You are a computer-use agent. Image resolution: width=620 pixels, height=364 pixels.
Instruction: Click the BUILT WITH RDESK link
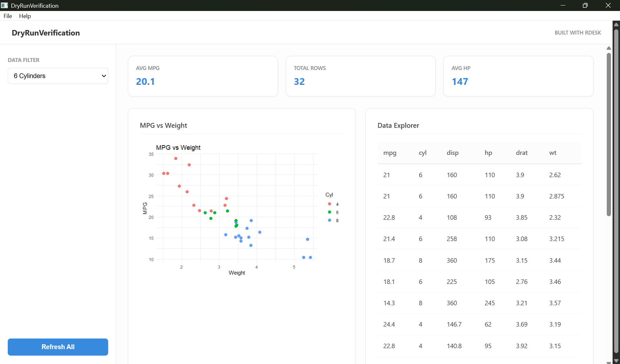(x=578, y=32)
